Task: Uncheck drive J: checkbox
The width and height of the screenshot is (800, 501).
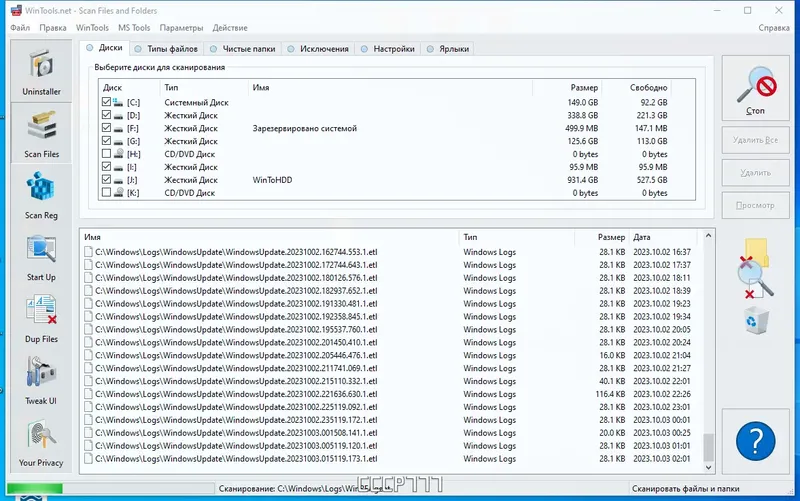Action: point(106,180)
